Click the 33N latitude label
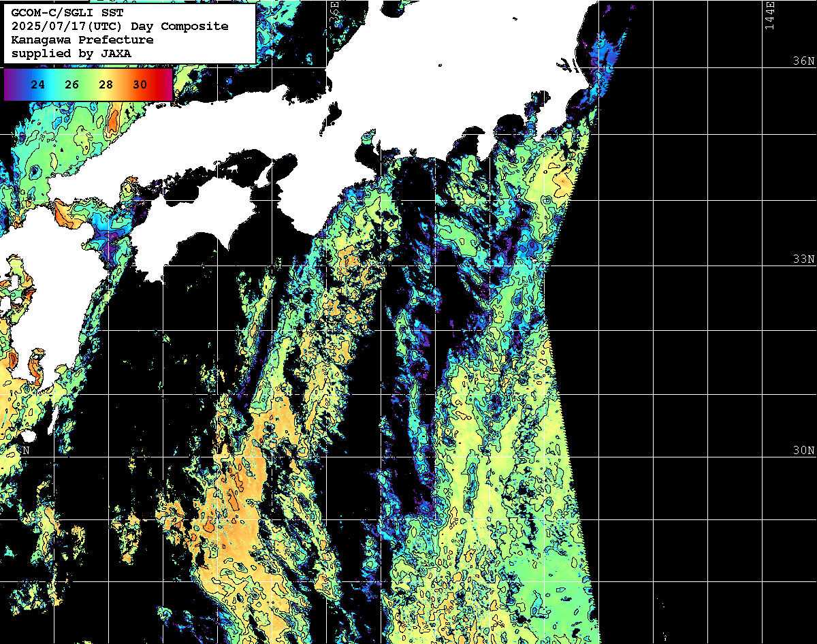 point(803,259)
